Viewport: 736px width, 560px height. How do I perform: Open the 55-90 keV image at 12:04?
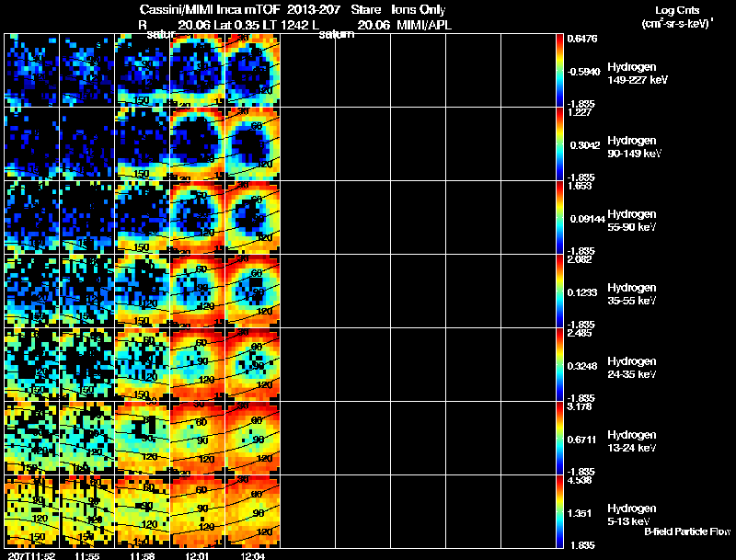click(253, 217)
